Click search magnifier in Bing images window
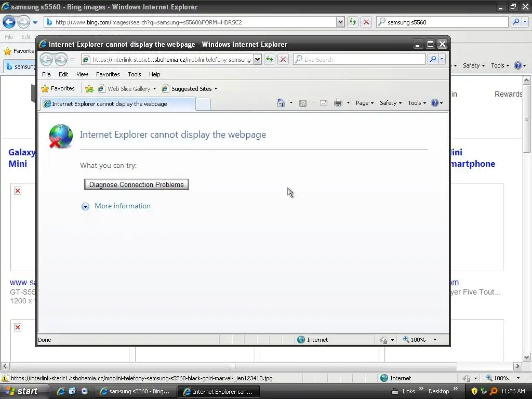 [x=516, y=22]
